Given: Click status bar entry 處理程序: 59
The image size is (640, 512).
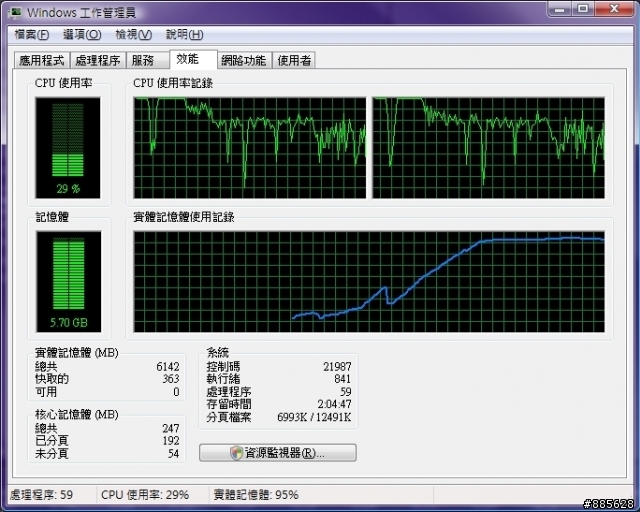Looking at the screenshot, I should [41, 495].
